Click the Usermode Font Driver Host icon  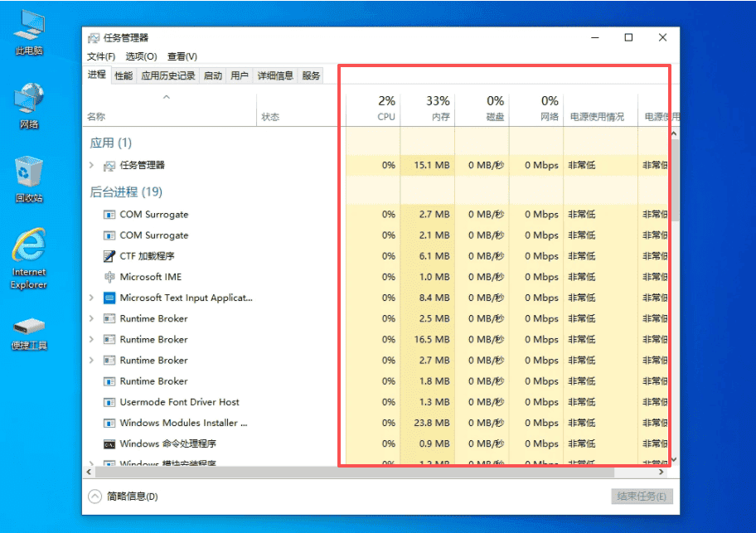pos(109,402)
